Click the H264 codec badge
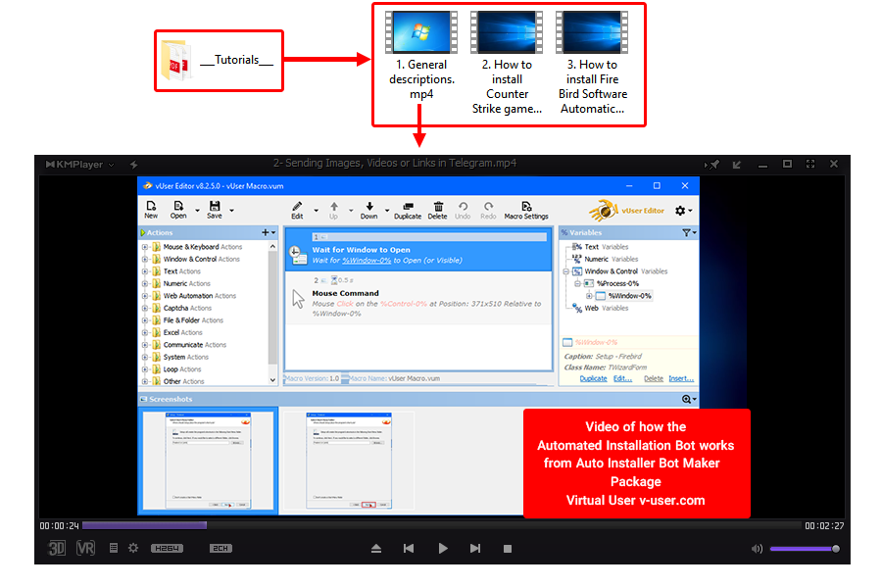The width and height of the screenshot is (882, 588). tap(167, 548)
